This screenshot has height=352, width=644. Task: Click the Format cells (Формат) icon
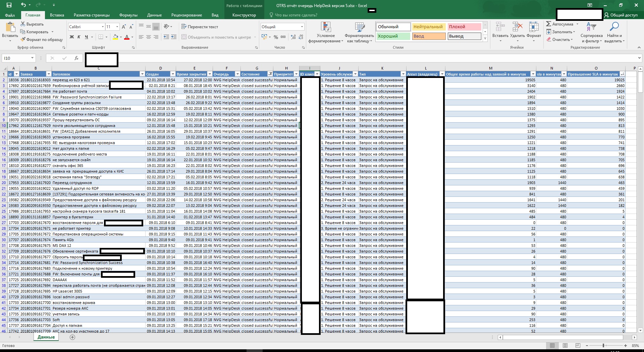(x=534, y=27)
